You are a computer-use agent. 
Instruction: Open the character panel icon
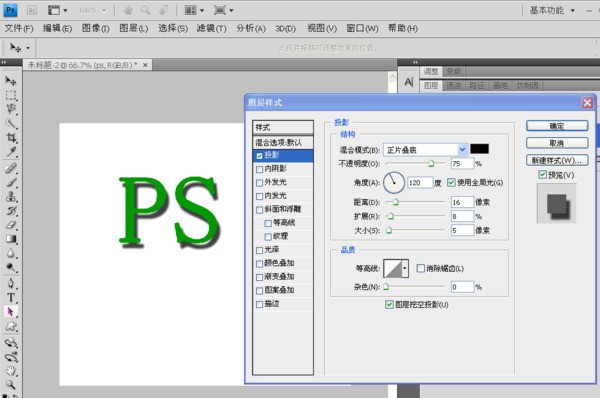409,82
